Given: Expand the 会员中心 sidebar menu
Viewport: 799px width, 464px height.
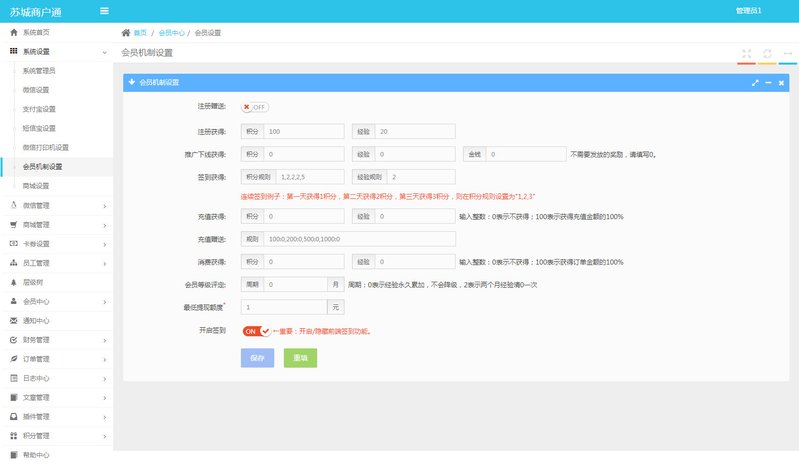Looking at the screenshot, I should click(x=56, y=301).
